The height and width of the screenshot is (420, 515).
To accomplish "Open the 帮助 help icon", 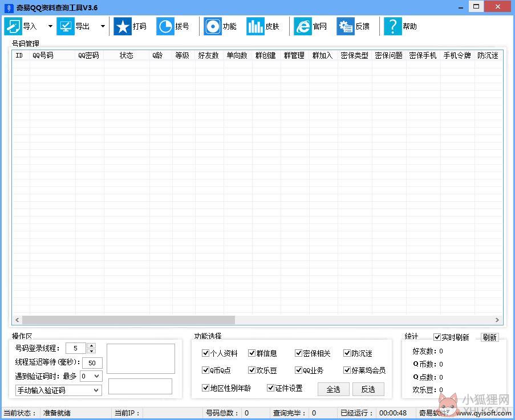I will (x=392, y=26).
